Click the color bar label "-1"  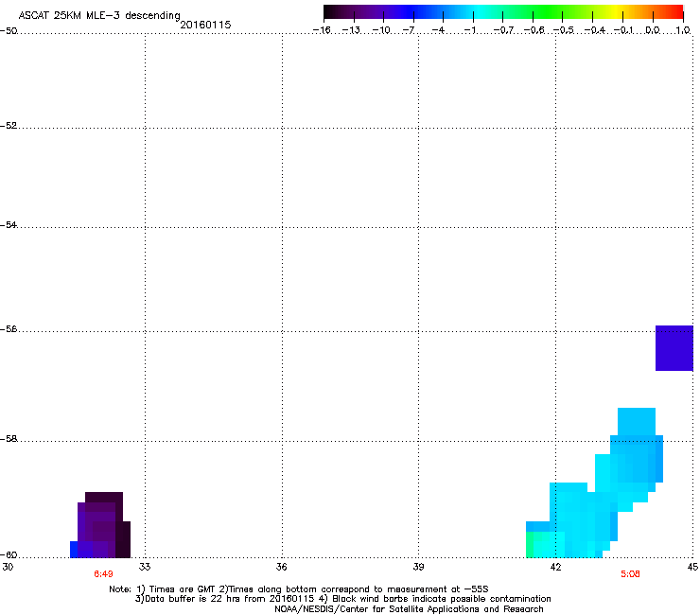coord(470,30)
